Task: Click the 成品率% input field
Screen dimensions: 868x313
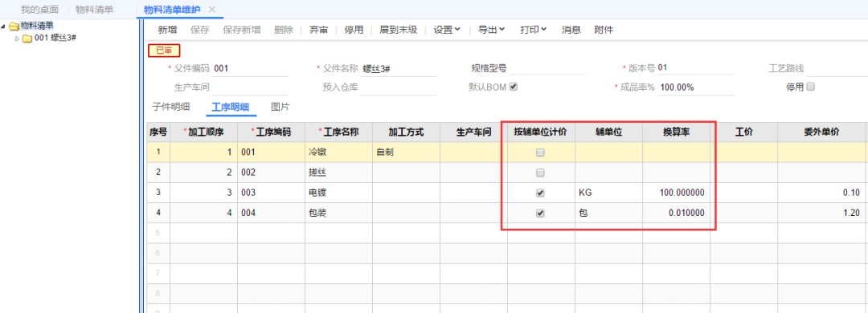Action: 695,87
